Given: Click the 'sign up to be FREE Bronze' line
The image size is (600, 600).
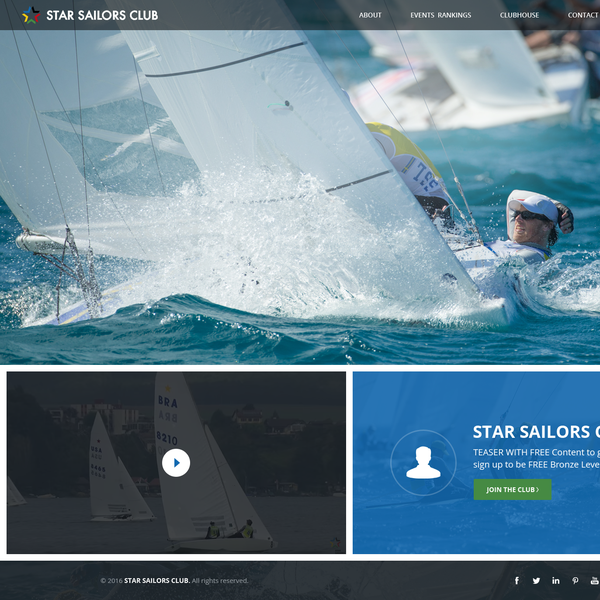Looking at the screenshot, I should point(536,465).
